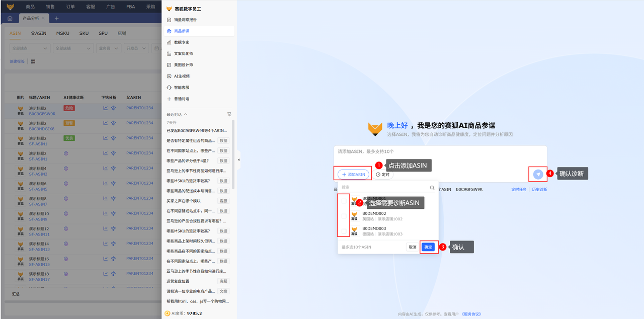Screen dimensions: 644x319
Task: Click the filter icon beside 最近对话
Action: click(229, 114)
